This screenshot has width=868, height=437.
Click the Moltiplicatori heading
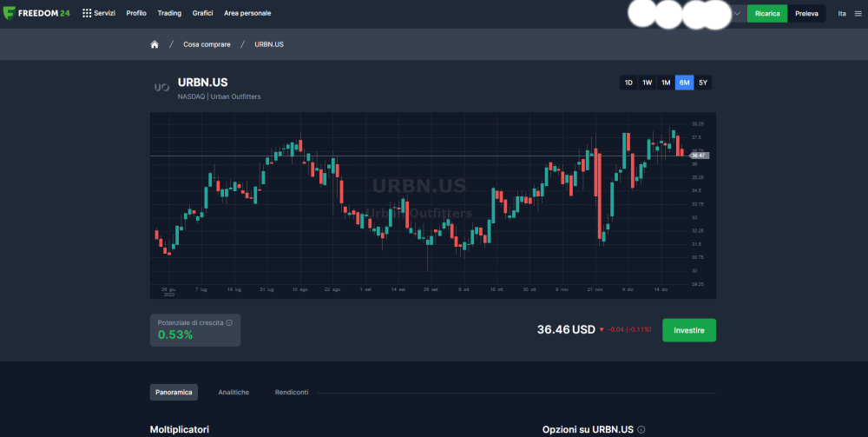(x=180, y=429)
